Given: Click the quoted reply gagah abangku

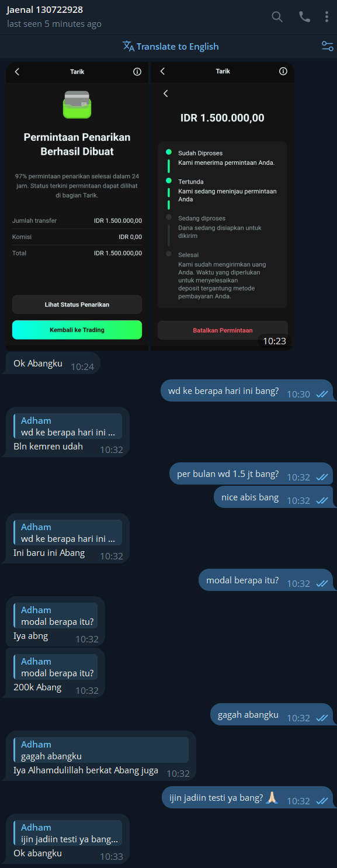Looking at the screenshot, I should pyautogui.click(x=101, y=750).
